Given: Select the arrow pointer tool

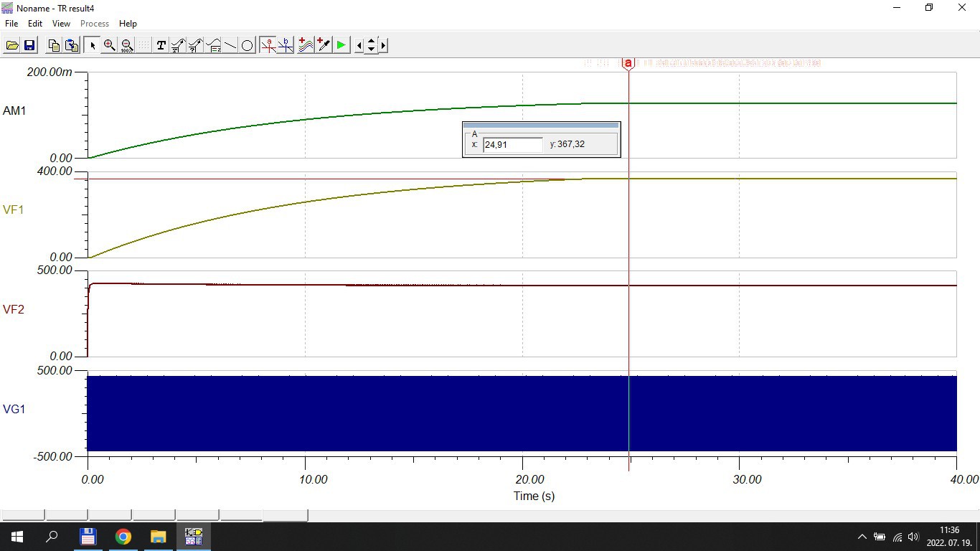Looking at the screenshot, I should point(92,45).
